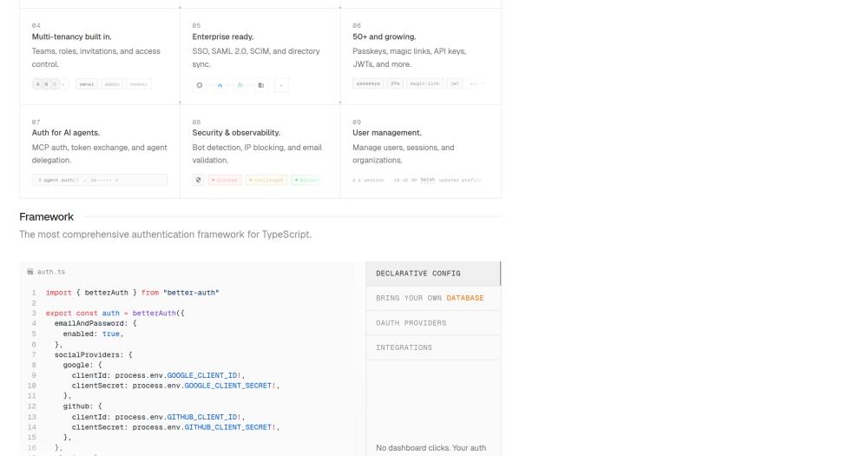Open the Security & observability card title

coord(236,133)
